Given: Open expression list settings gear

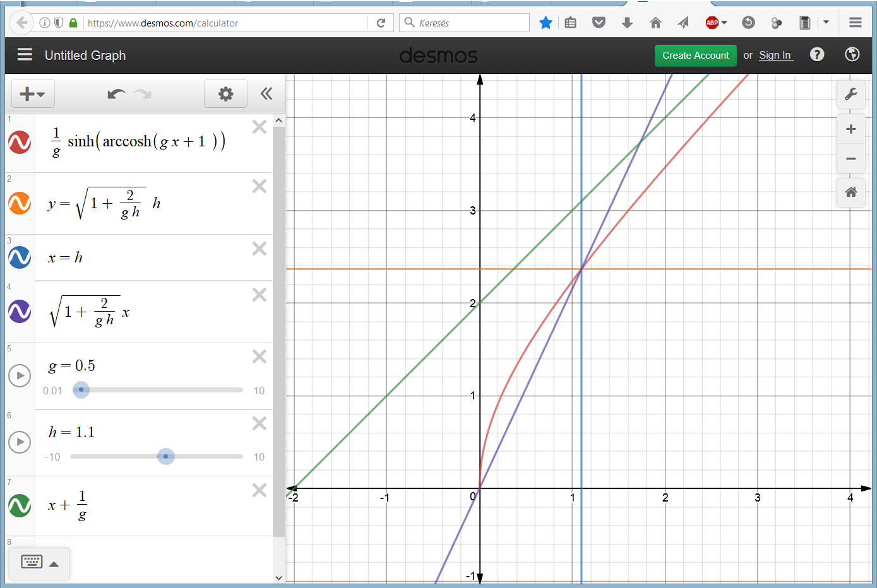Looking at the screenshot, I should (225, 95).
